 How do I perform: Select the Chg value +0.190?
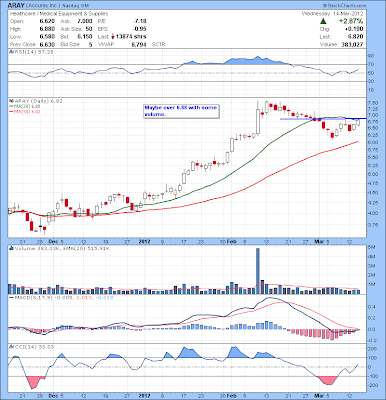click(355, 29)
